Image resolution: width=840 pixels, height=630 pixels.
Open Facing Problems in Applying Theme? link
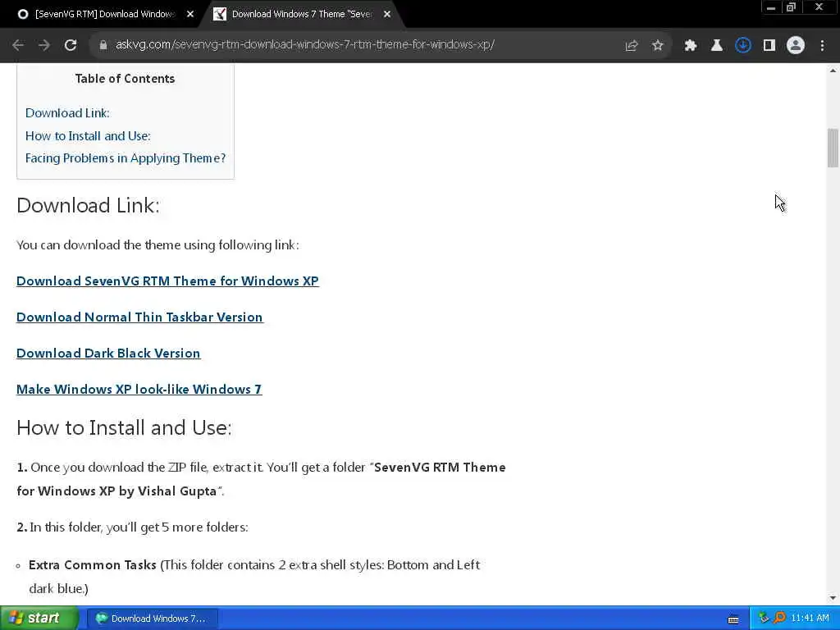coord(126,158)
